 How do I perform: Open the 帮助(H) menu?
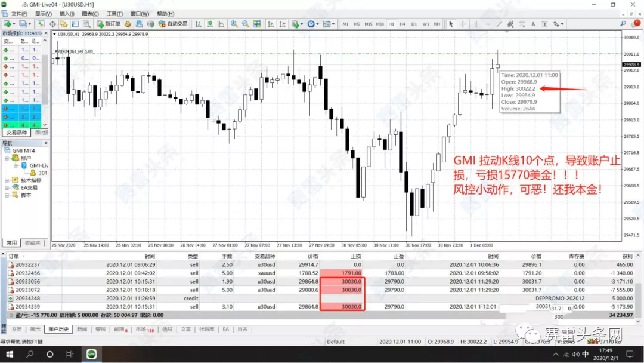tap(166, 14)
